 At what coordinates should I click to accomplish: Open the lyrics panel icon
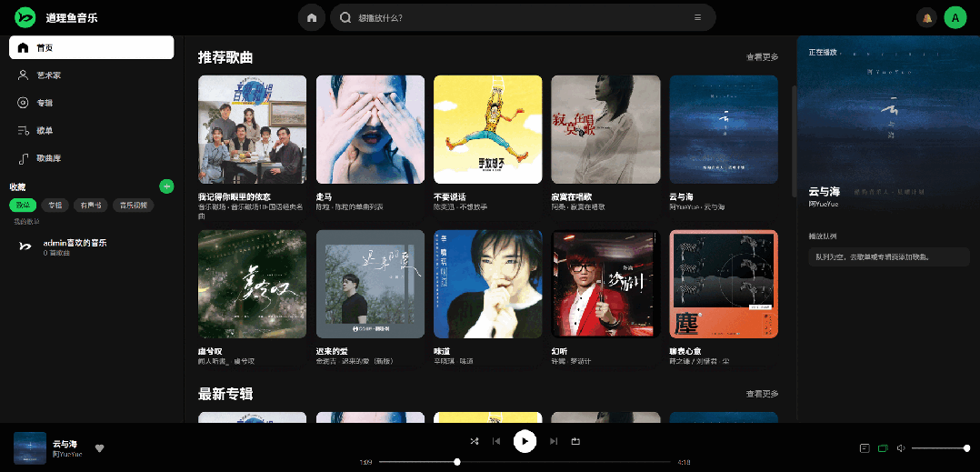pos(865,448)
